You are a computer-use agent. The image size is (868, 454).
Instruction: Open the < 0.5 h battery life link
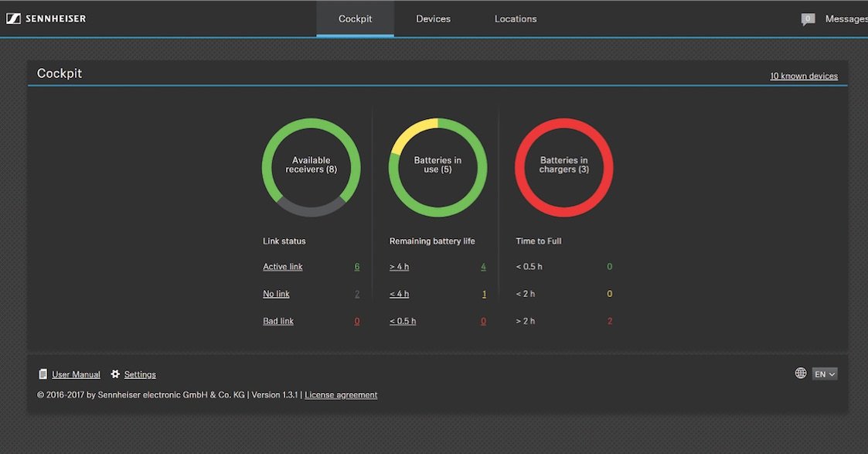403,320
